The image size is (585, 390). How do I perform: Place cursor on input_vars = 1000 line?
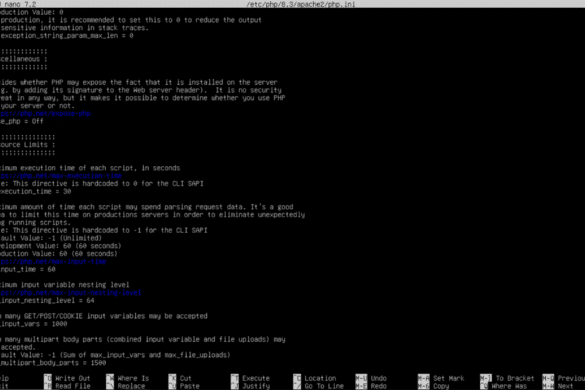(34, 324)
